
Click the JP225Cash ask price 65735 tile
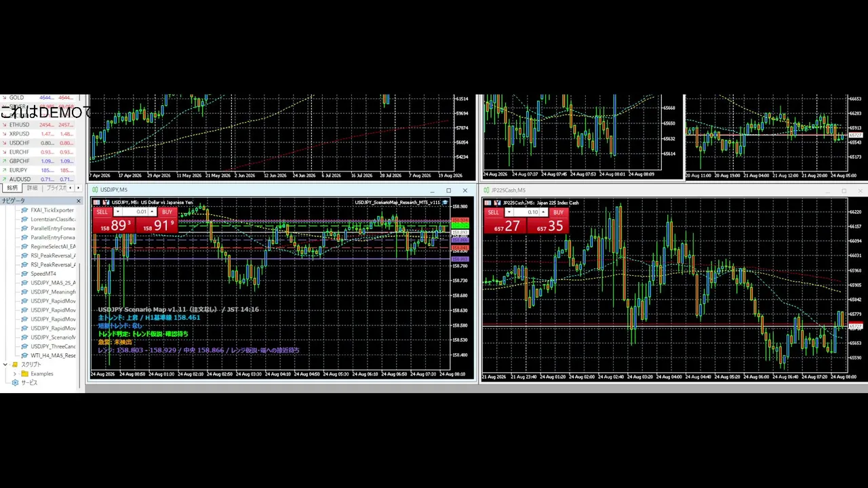(547, 226)
